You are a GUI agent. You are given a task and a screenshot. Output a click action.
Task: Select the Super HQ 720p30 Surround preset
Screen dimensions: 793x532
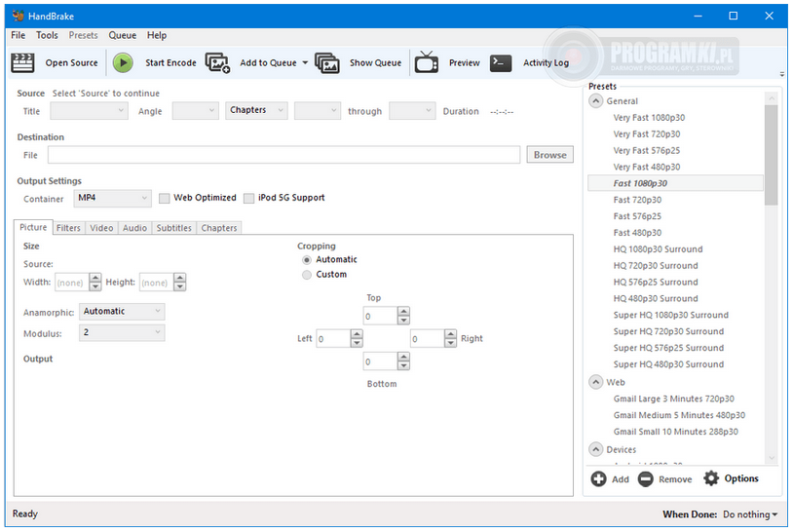[668, 331]
